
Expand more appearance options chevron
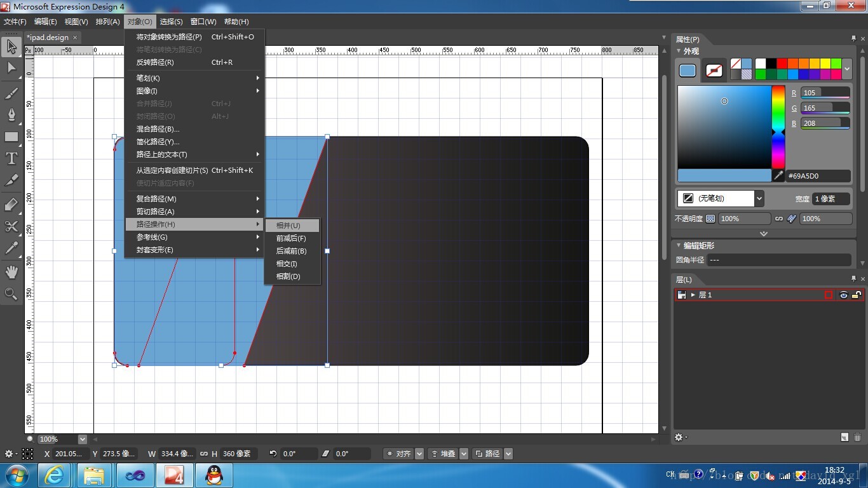tap(764, 233)
